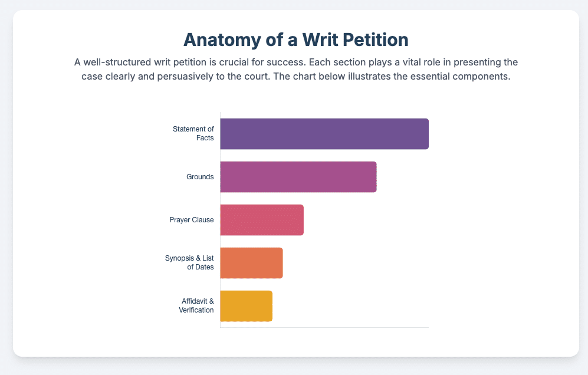This screenshot has height=375, width=588.
Task: Click the "Synopsis & List of Dates" label
Action: [x=190, y=263]
